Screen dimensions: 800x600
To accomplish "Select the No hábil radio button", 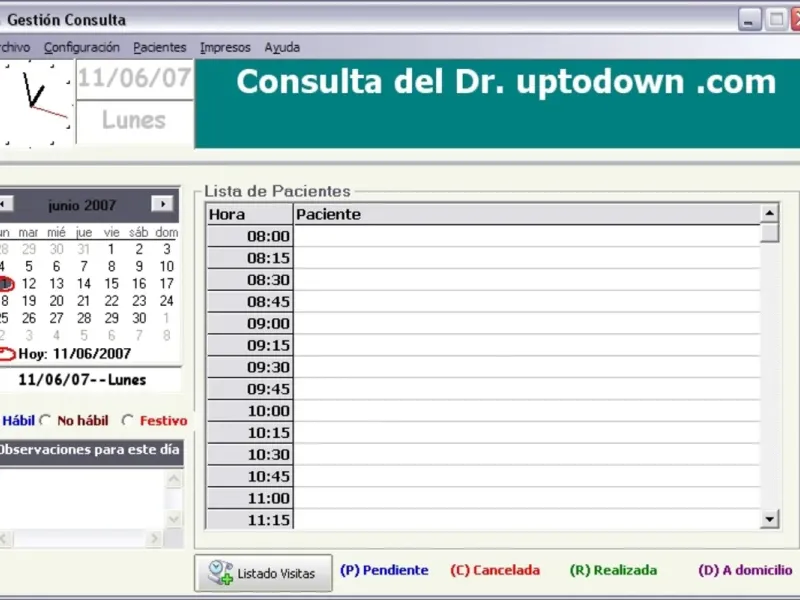I will coord(45,420).
